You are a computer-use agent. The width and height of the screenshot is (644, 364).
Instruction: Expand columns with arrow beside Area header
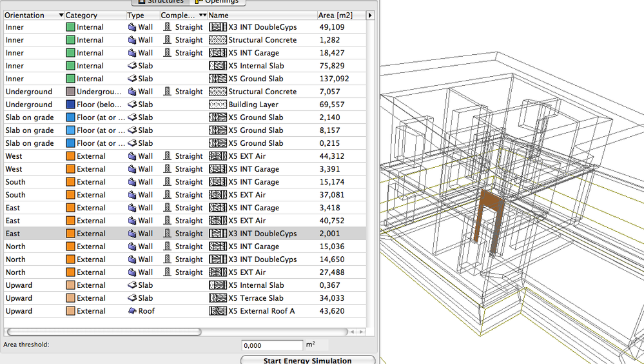point(370,15)
